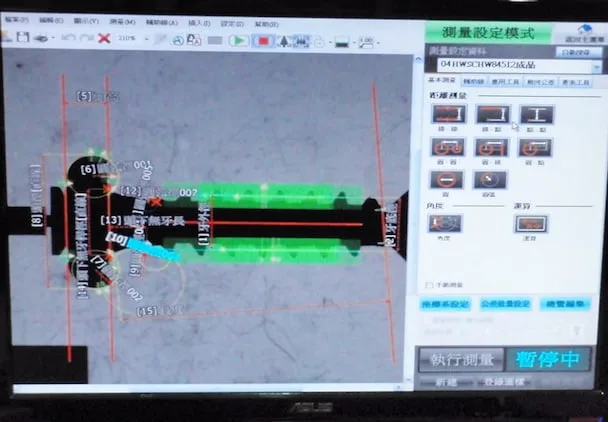Click the 總覽編集 button
Viewport: 608px width, 422px height.
tap(565, 304)
